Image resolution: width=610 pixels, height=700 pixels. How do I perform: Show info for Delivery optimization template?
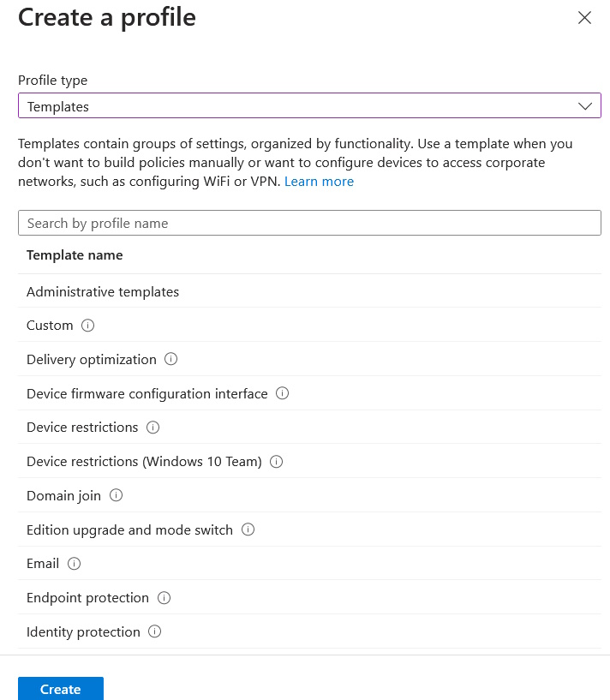tap(170, 360)
